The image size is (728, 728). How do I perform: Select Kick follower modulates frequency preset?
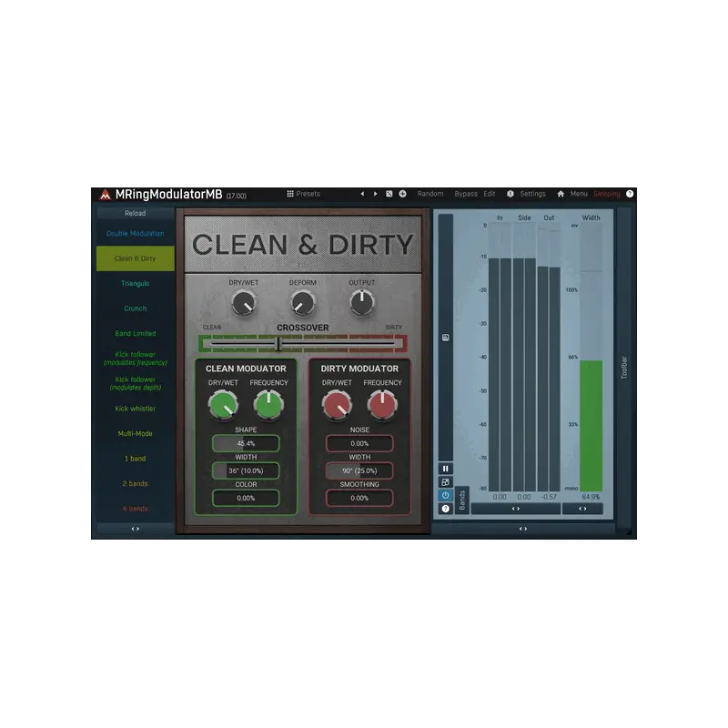(135, 359)
